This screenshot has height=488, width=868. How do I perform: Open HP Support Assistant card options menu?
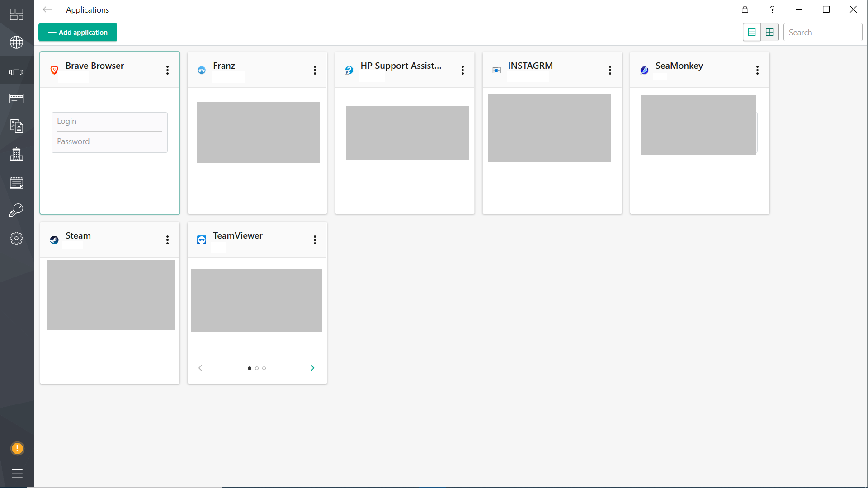pyautogui.click(x=462, y=70)
